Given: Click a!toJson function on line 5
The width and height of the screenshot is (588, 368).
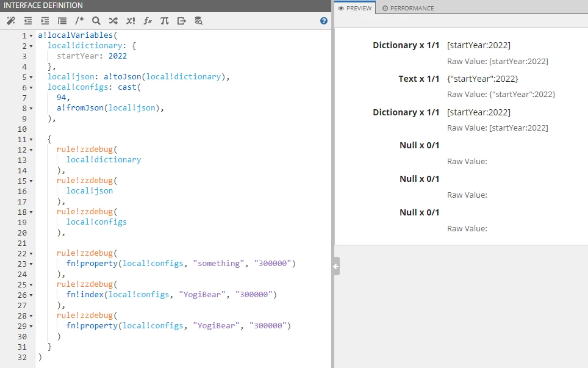Looking at the screenshot, I should [x=122, y=76].
